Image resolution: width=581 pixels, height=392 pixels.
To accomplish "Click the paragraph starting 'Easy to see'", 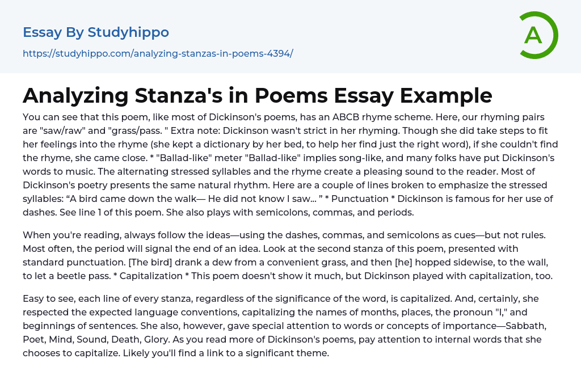I will pyautogui.click(x=290, y=325).
